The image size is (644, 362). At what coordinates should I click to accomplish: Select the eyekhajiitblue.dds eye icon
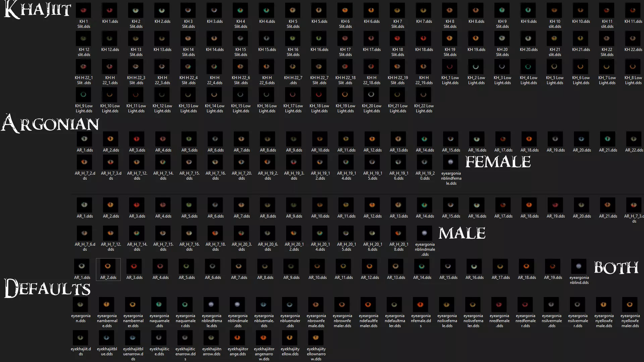click(106, 338)
